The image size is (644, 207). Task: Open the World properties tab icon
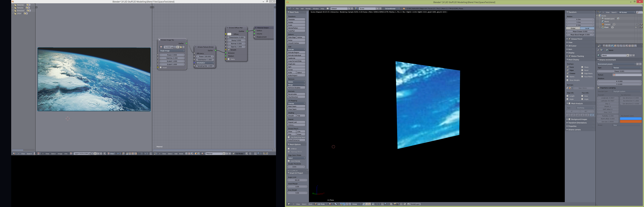(612, 46)
